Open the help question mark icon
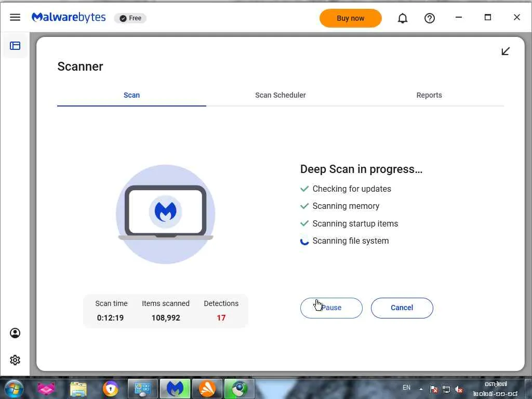Image resolution: width=532 pixels, height=399 pixels. coord(430,18)
